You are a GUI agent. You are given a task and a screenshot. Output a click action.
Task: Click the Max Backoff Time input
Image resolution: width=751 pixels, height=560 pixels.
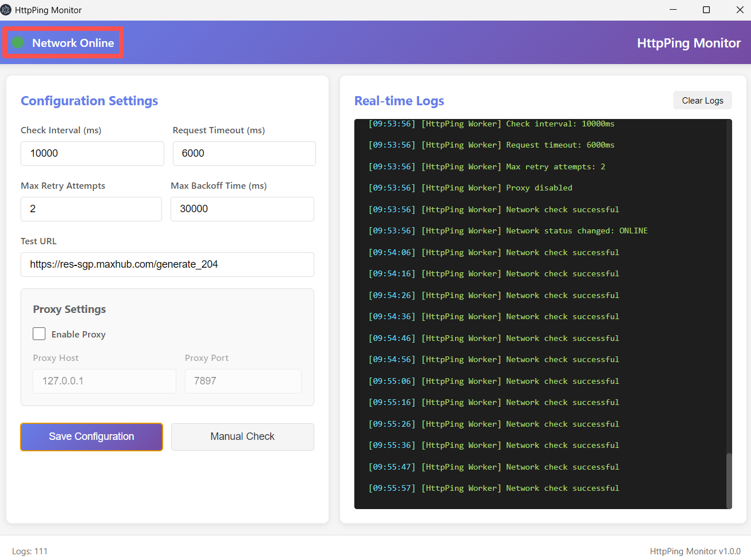click(242, 209)
